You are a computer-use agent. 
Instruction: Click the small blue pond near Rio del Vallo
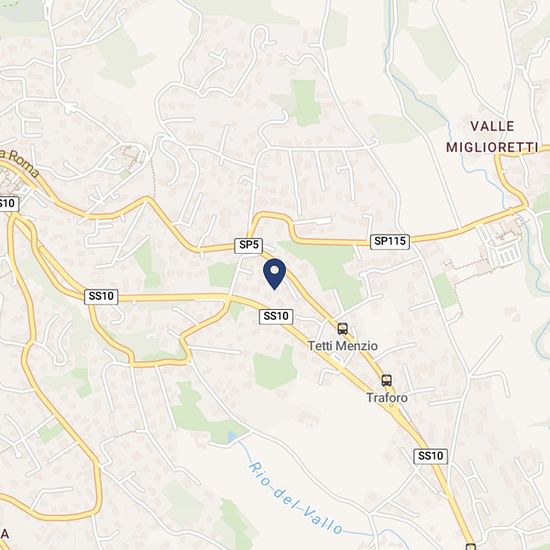coord(232,437)
